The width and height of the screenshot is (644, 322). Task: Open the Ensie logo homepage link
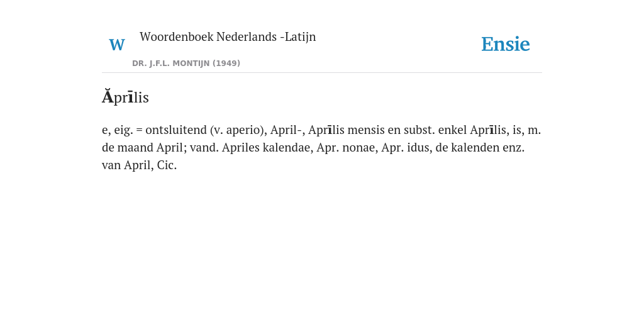coord(506,44)
